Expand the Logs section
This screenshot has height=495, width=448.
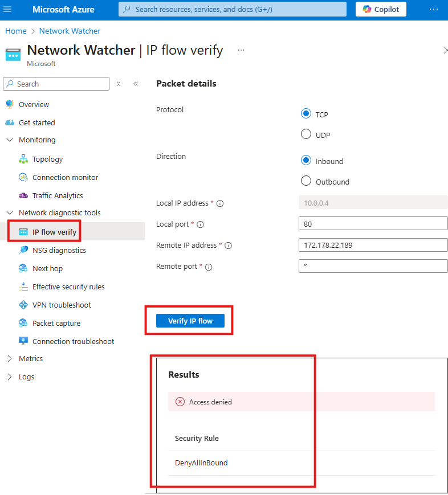coord(10,377)
